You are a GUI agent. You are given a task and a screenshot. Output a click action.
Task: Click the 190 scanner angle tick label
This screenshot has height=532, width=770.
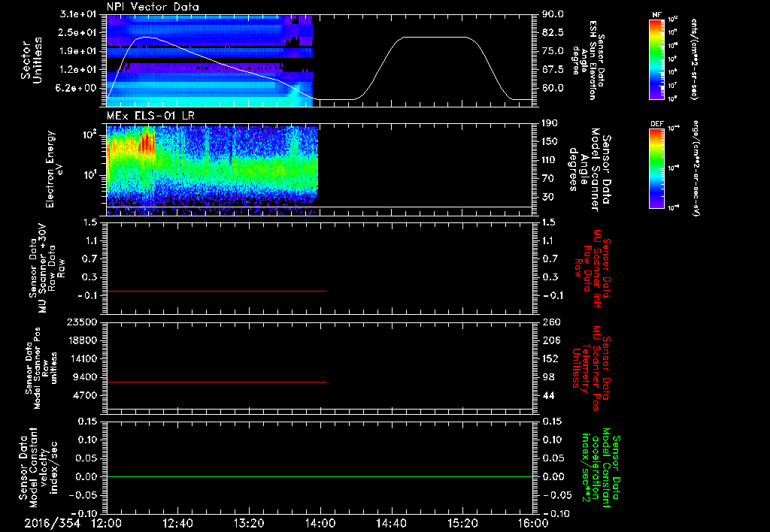550,123
